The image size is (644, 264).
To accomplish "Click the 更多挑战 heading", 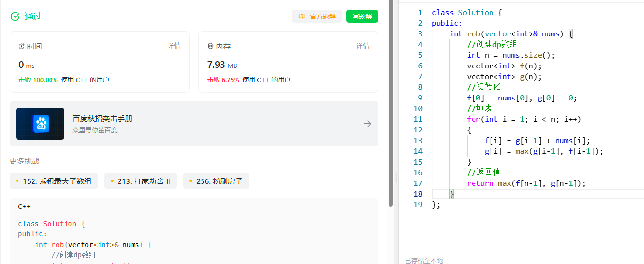I will coord(24,161).
